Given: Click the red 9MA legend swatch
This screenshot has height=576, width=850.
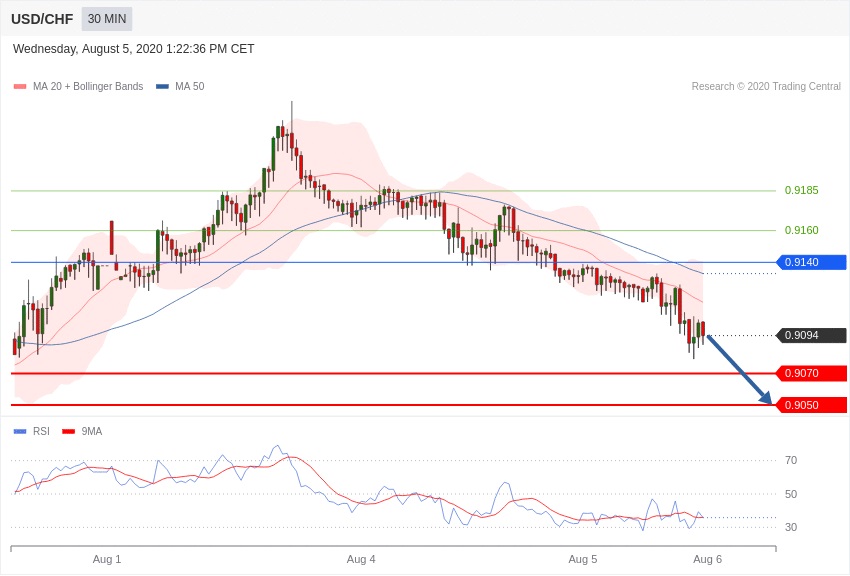Looking at the screenshot, I should tap(69, 432).
